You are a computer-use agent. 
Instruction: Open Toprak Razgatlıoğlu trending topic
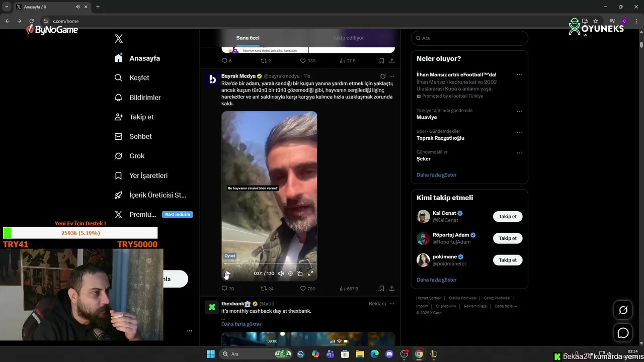pos(440,138)
